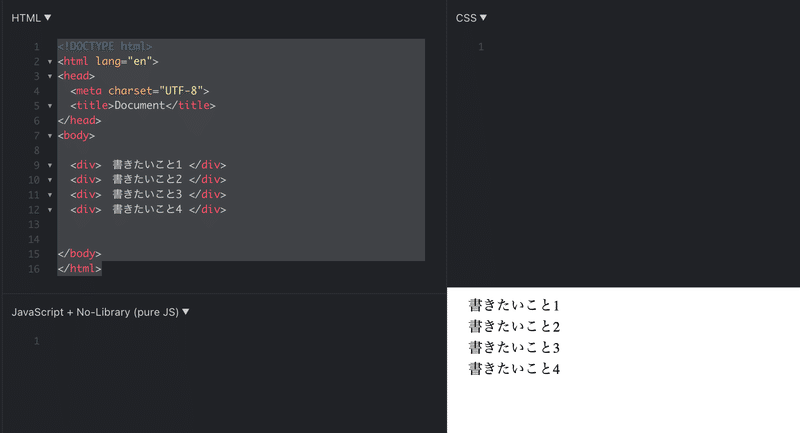Image resolution: width=800 pixels, height=433 pixels.
Task: Click the HTML panel label
Action: pyautogui.click(x=26, y=18)
